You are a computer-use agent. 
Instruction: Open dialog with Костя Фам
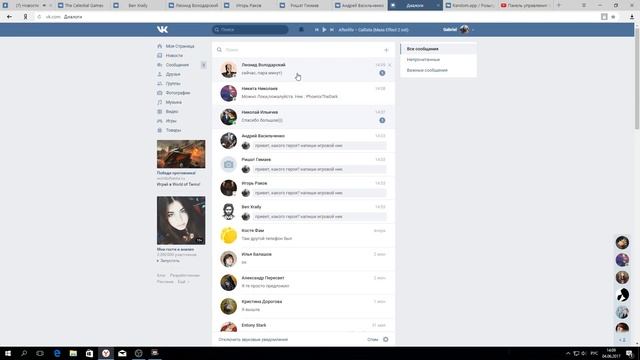tap(303, 235)
